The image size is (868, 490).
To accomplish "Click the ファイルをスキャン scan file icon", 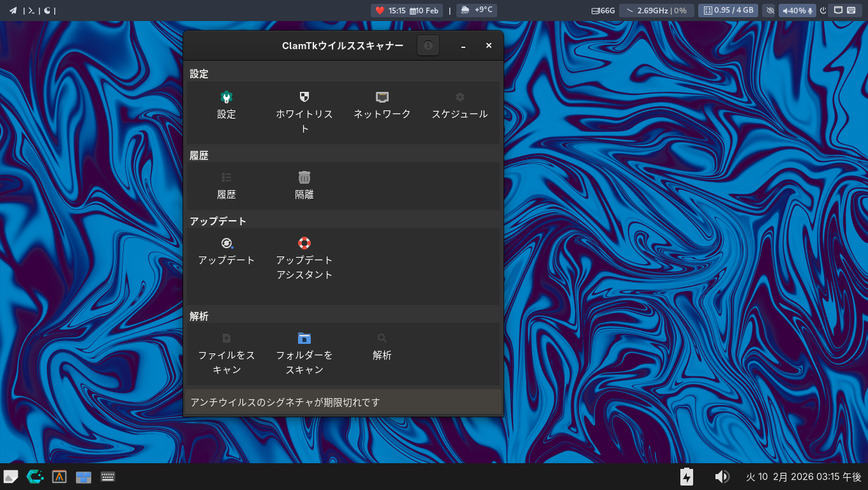I will click(227, 339).
